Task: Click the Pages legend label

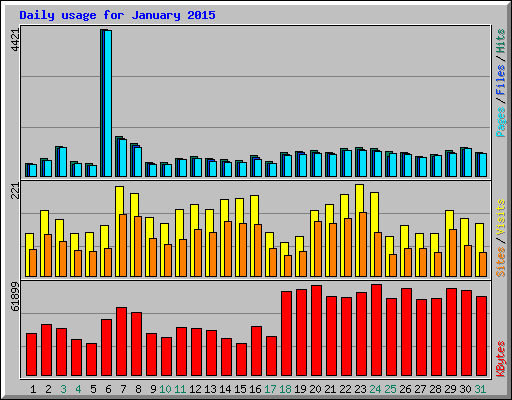Action: [501, 122]
